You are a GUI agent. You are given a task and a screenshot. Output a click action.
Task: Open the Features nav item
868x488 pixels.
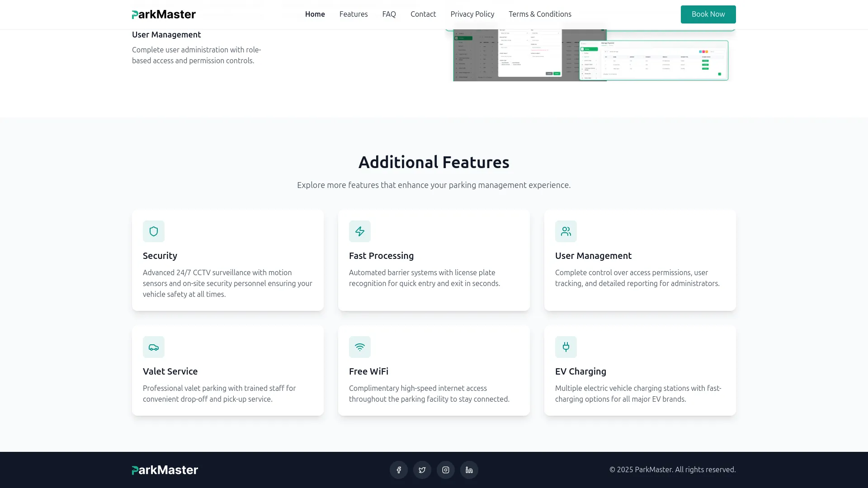(x=354, y=14)
